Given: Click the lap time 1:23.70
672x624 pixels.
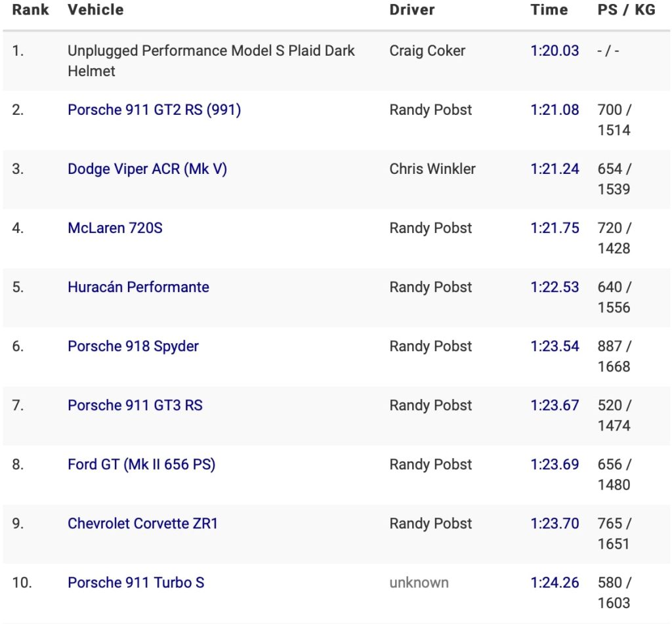Looking at the screenshot, I should [x=555, y=524].
